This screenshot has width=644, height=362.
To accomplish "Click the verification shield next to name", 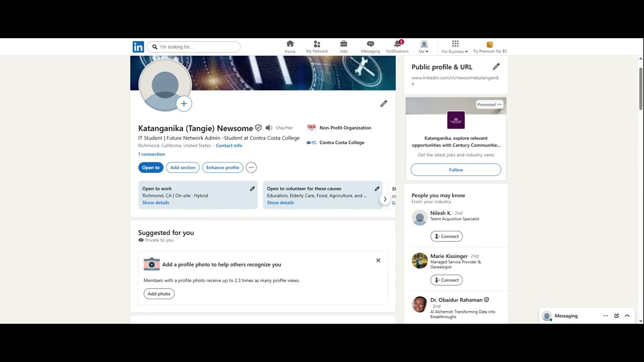I will (258, 128).
